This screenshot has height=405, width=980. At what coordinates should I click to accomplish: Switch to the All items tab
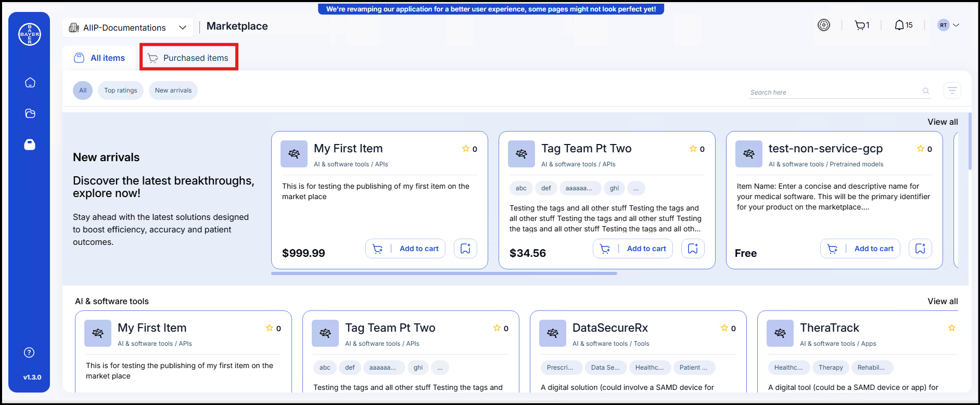[99, 58]
